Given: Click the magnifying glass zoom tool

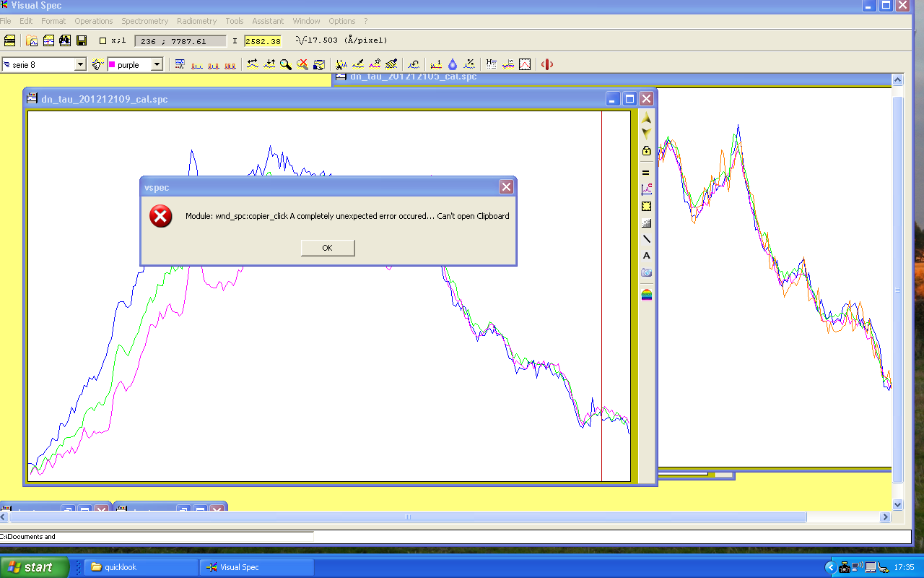Looking at the screenshot, I should (286, 64).
